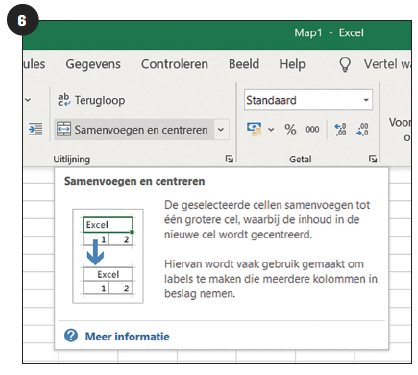Viewport: 418px width, 375px height.
Task: Click the increase decimal places icon
Action: click(x=341, y=129)
